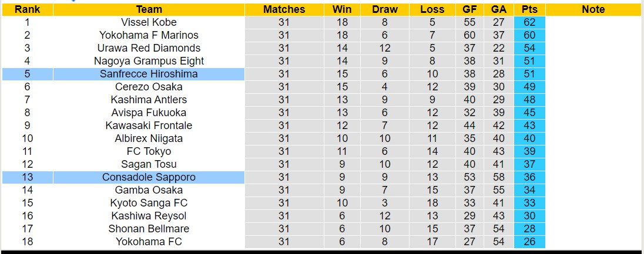Open the Kawasaki Frontale team entry
The width and height of the screenshot is (644, 254).
point(149,126)
